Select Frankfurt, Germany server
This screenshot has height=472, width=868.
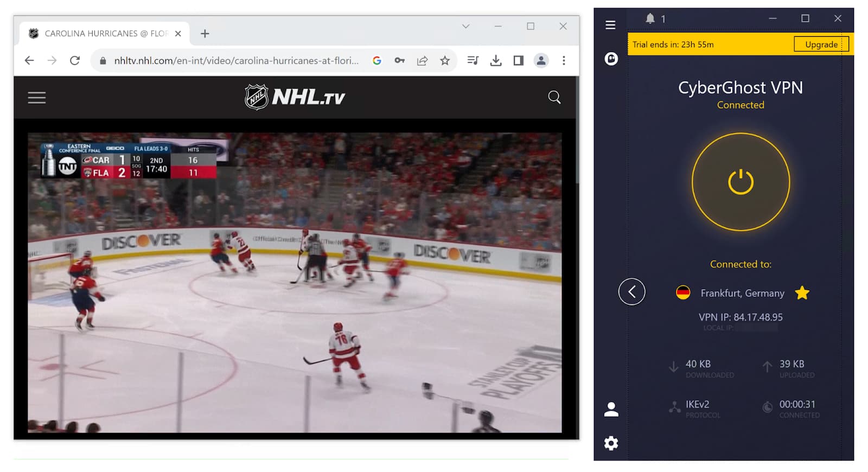click(742, 293)
